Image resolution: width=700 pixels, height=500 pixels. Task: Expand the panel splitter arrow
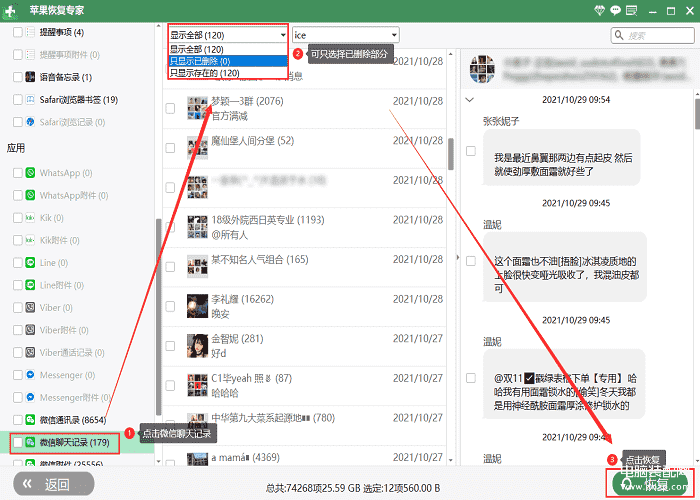457,258
